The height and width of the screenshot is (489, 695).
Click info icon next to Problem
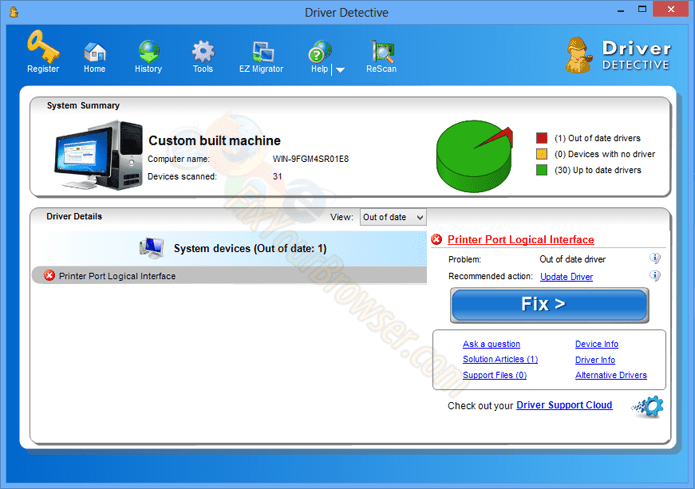pyautogui.click(x=655, y=258)
